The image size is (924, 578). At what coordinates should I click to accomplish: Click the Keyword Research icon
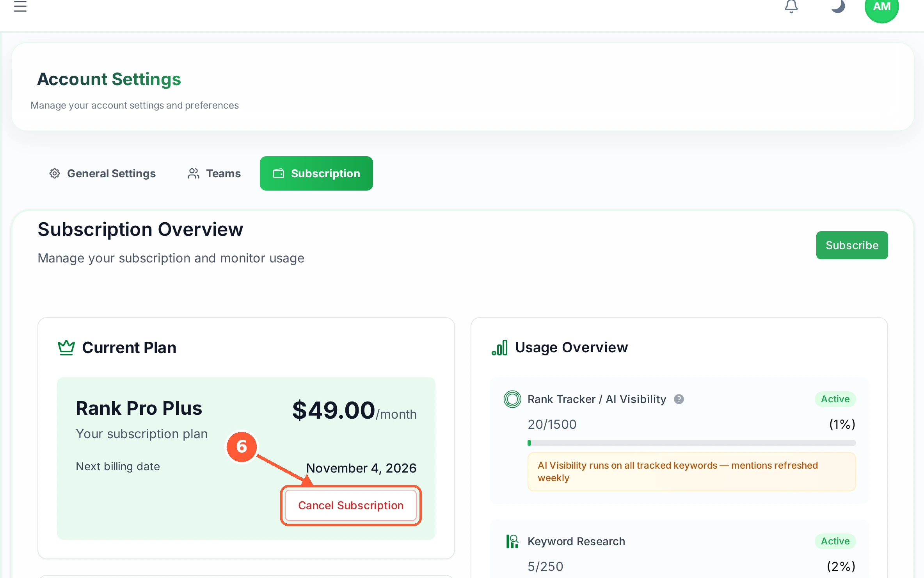(x=512, y=541)
